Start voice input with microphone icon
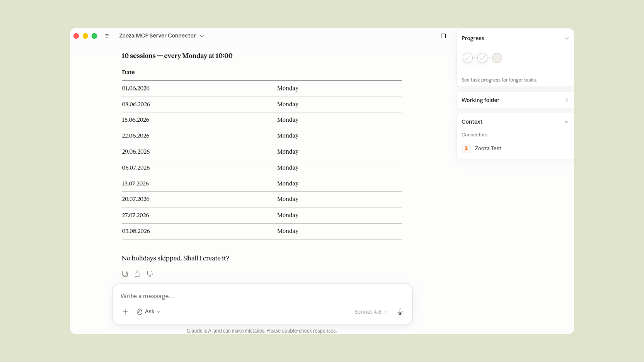 (x=400, y=312)
